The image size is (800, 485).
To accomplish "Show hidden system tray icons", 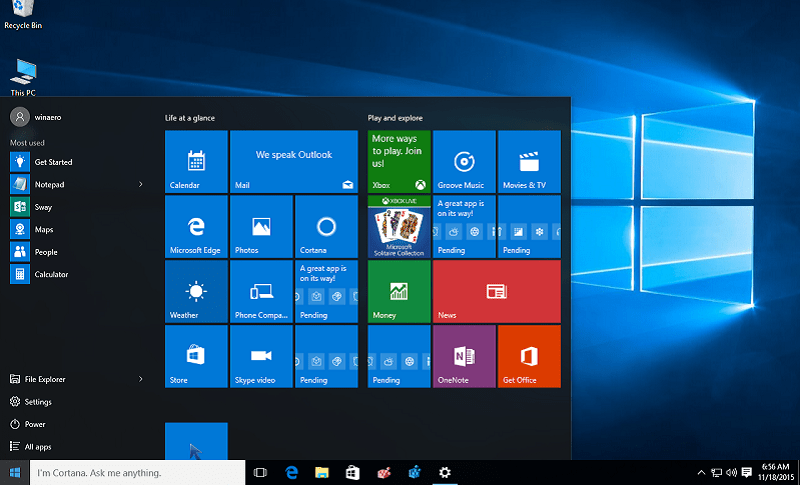I will [702, 473].
